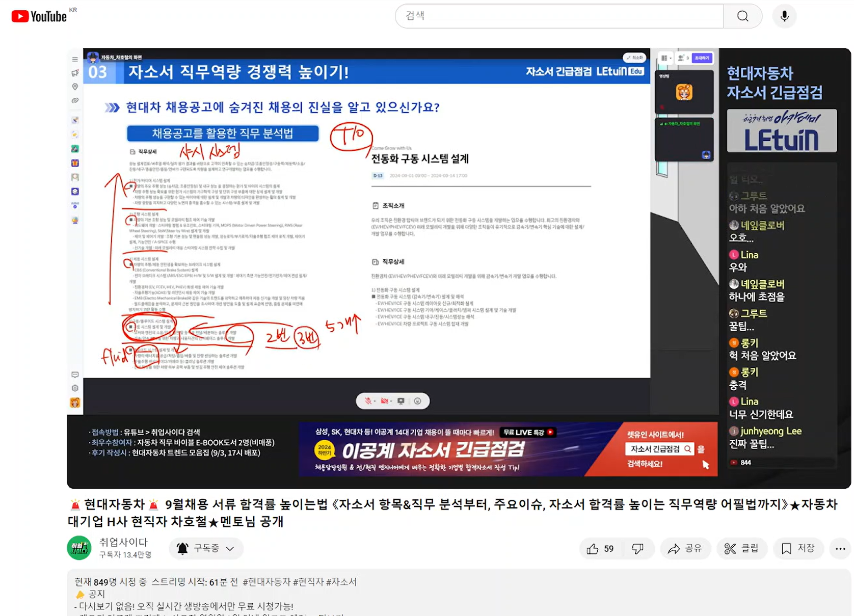854x616 pixels.
Task: Toggle the muted microphone in meeting bar
Action: [368, 401]
